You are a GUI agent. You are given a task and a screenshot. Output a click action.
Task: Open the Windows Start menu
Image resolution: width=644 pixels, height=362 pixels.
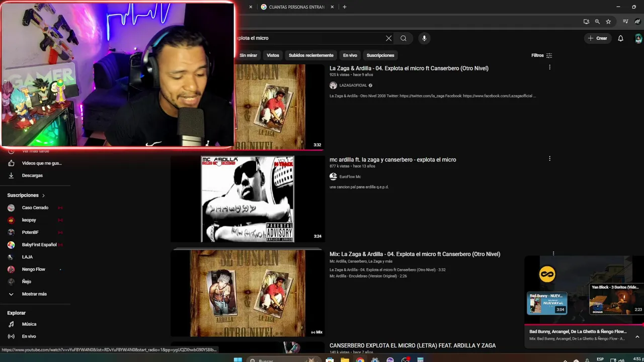(238, 360)
